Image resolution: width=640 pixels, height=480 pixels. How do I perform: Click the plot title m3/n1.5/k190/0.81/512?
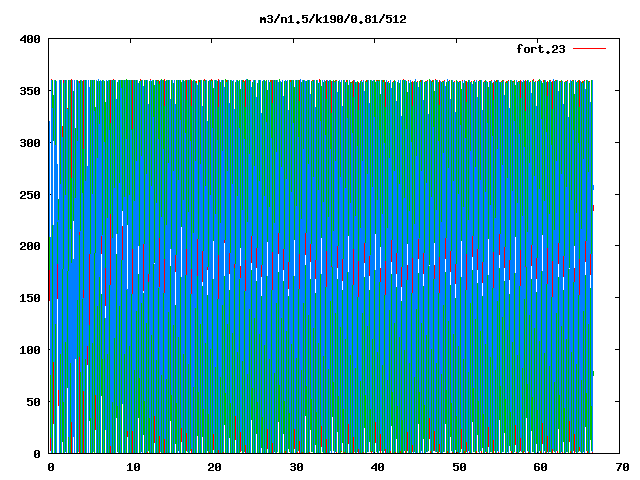coord(333,19)
